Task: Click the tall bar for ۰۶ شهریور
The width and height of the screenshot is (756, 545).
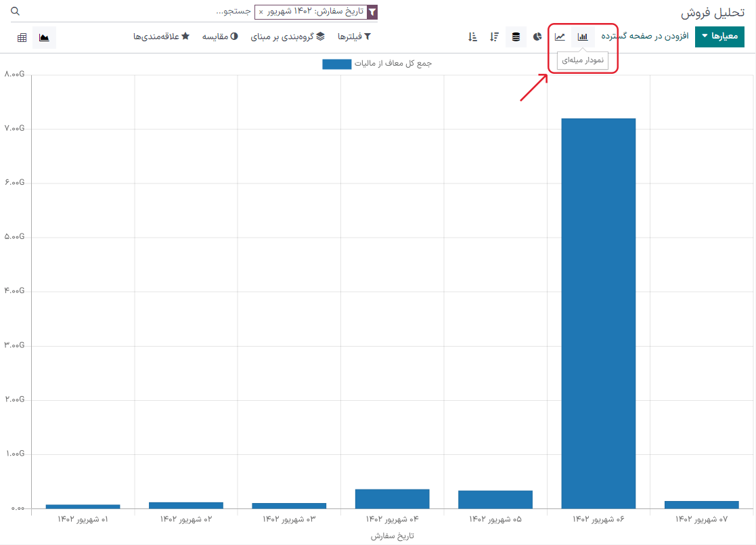Action: tap(598, 313)
